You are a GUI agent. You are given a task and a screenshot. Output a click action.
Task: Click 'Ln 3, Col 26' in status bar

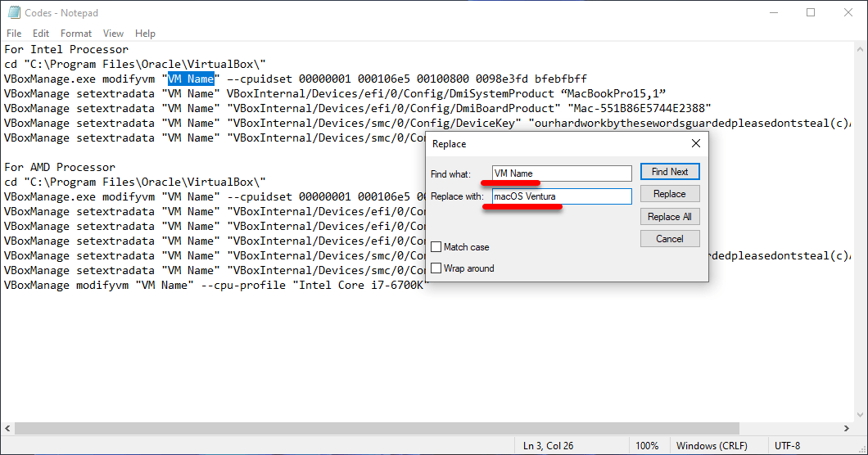coord(548,446)
